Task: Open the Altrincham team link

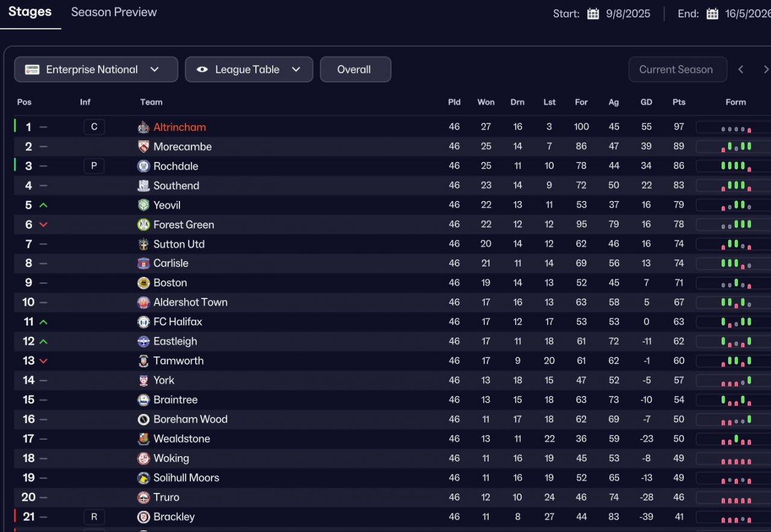Action: tap(179, 127)
